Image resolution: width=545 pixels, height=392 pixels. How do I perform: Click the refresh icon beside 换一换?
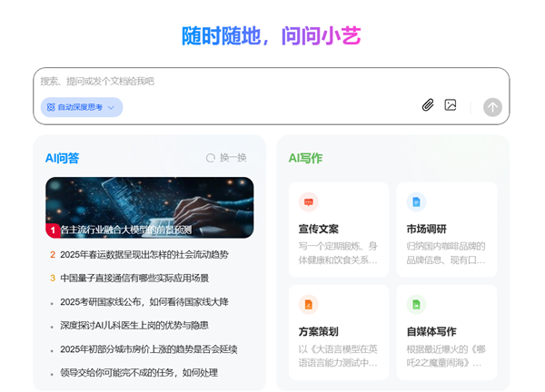coord(211,158)
